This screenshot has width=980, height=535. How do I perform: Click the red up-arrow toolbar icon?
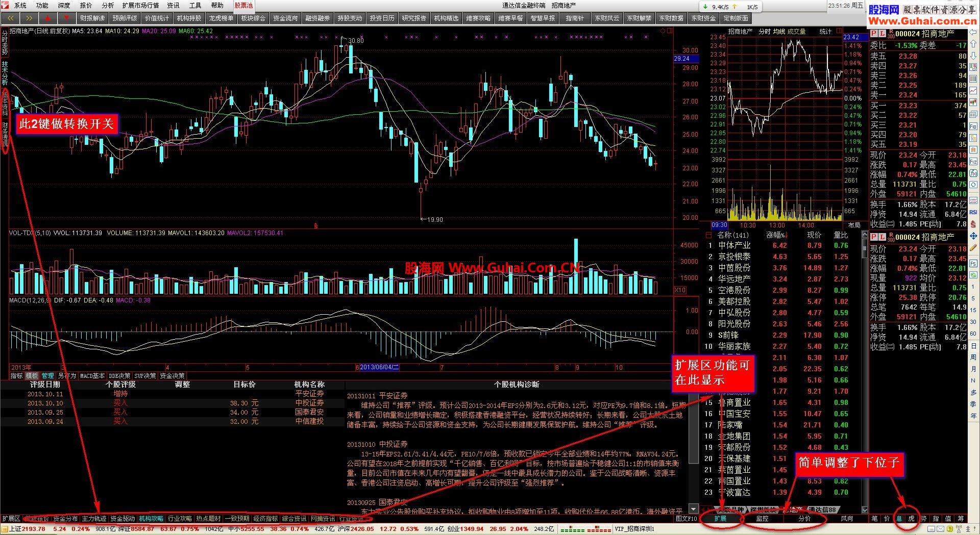click(x=47, y=18)
